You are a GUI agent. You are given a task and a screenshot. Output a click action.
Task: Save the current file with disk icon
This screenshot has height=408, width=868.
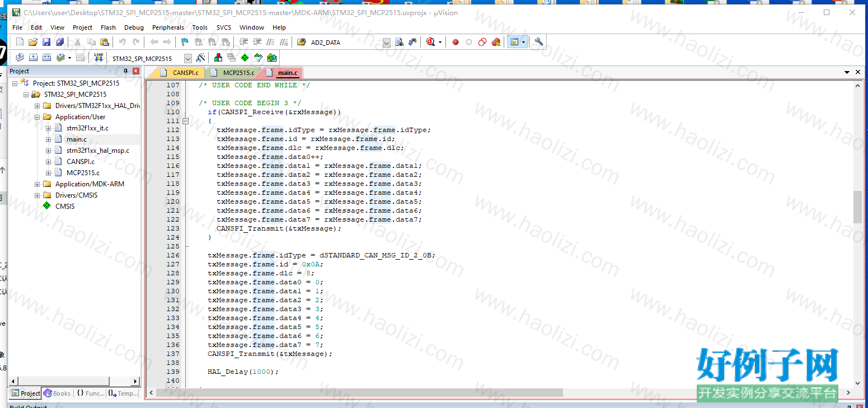(46, 42)
